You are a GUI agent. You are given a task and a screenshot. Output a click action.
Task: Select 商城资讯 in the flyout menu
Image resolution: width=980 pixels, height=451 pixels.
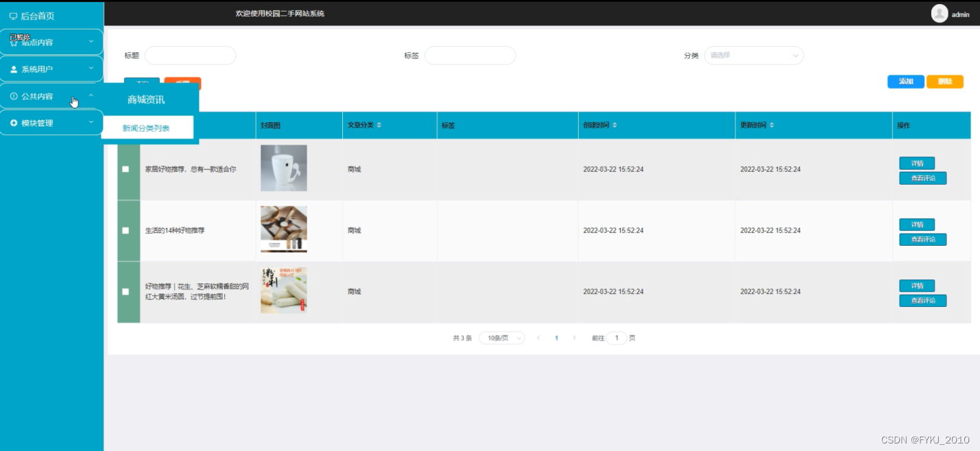point(146,100)
